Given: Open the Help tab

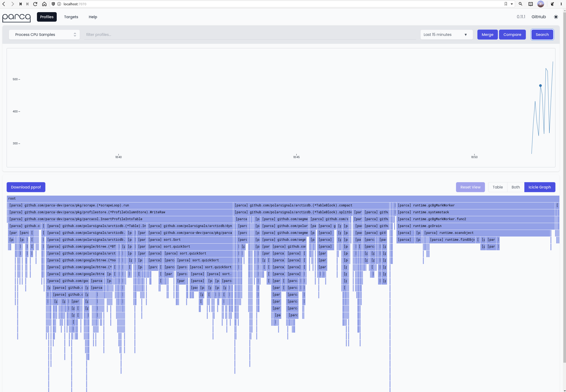Looking at the screenshot, I should tap(93, 17).
